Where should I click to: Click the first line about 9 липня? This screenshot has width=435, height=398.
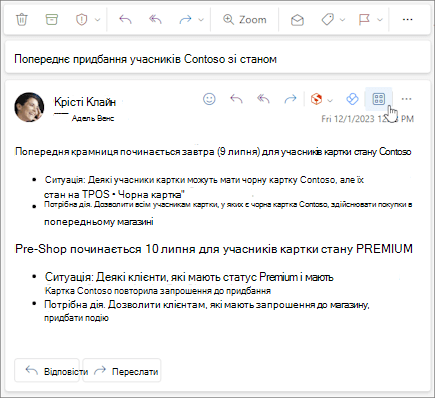click(x=213, y=152)
